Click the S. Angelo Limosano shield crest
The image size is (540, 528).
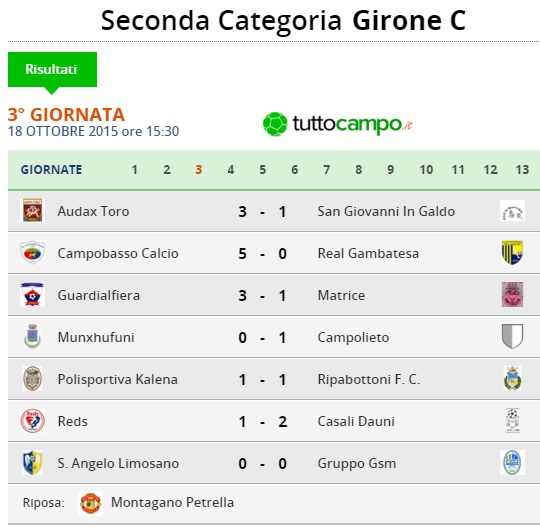(32, 463)
